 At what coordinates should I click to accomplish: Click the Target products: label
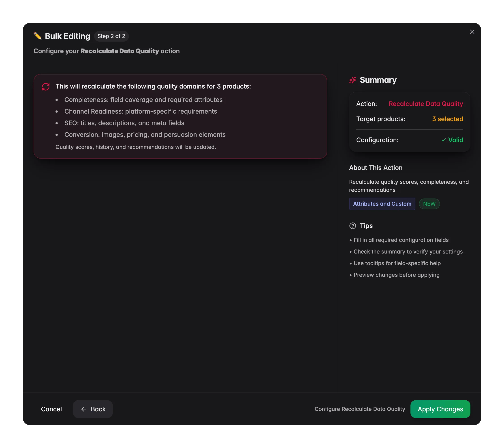point(380,119)
